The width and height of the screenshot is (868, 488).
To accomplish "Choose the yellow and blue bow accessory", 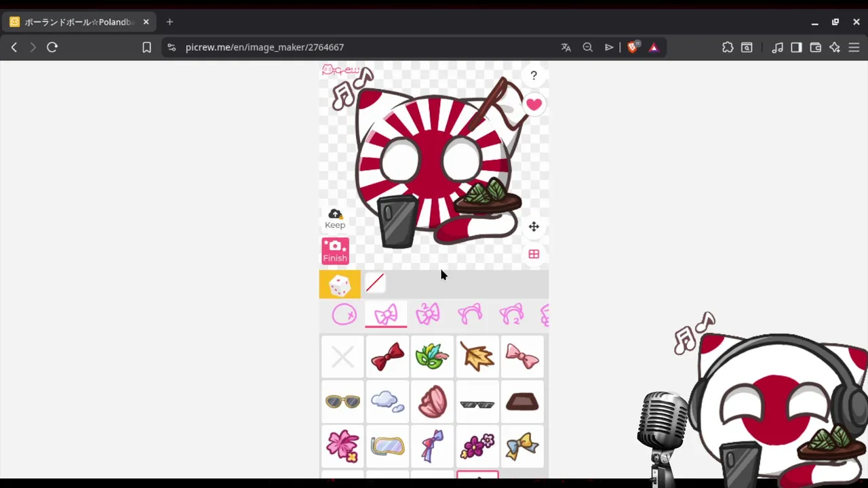I will click(x=522, y=447).
